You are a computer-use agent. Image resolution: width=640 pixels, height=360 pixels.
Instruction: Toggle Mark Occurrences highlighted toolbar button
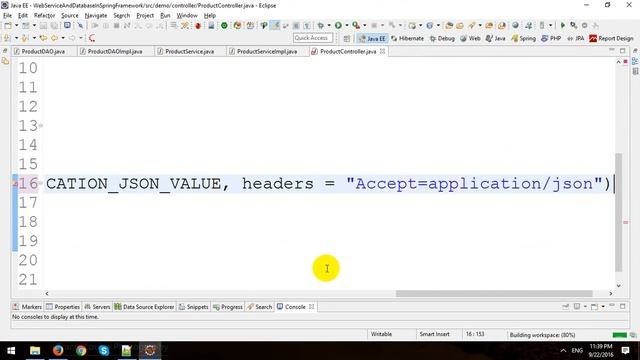click(x=276, y=25)
